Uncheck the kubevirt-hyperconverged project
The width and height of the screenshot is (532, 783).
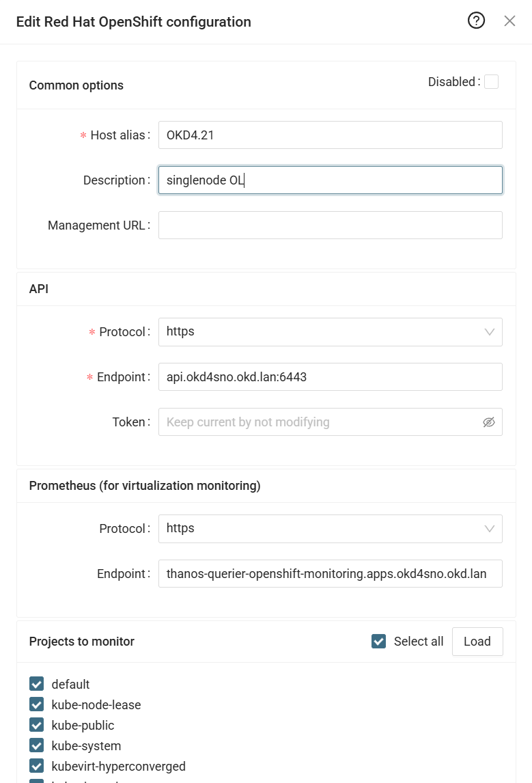[37, 766]
